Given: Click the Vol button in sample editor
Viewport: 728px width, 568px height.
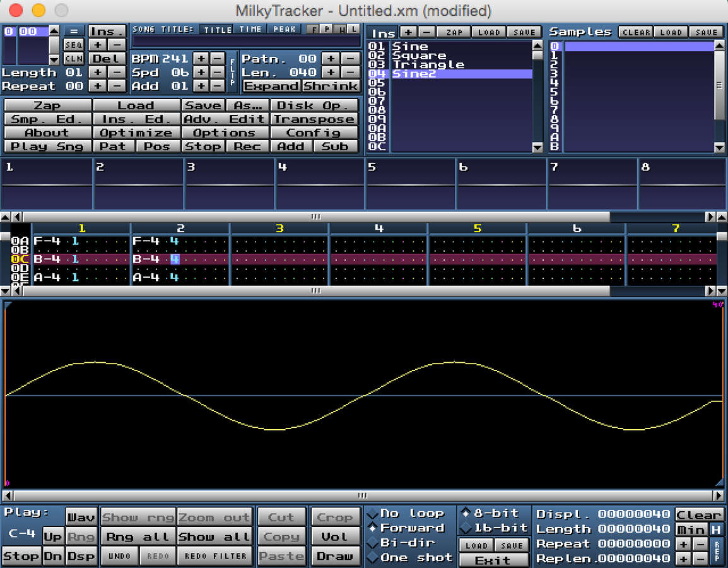Looking at the screenshot, I should (335, 536).
